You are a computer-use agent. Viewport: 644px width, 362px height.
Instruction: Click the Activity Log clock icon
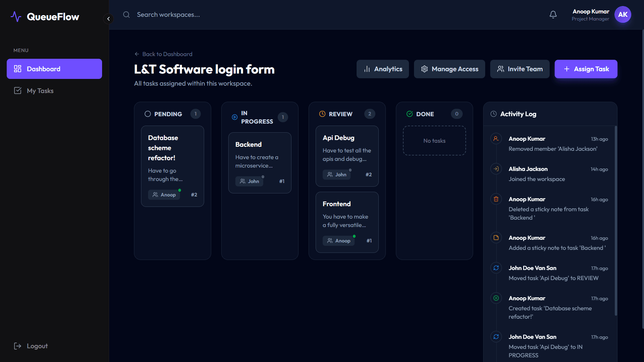[494, 114]
